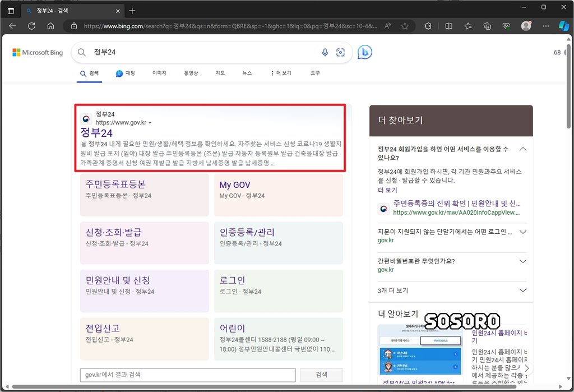Open the 인증등록/관리 sitelink
Viewport: 574px width, 392px height.
tap(247, 232)
